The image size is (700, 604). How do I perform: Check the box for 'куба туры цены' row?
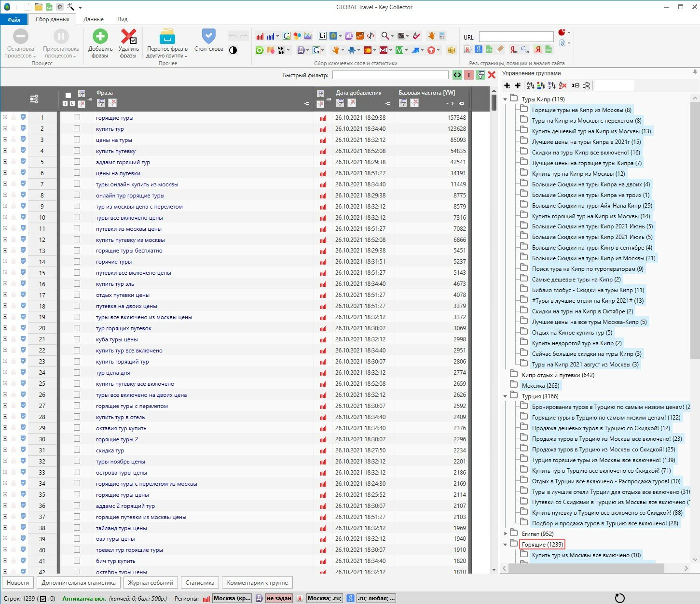(77, 339)
